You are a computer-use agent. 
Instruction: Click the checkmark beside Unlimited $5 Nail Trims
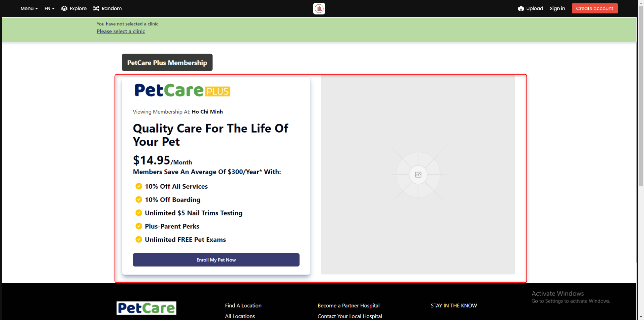[139, 213]
